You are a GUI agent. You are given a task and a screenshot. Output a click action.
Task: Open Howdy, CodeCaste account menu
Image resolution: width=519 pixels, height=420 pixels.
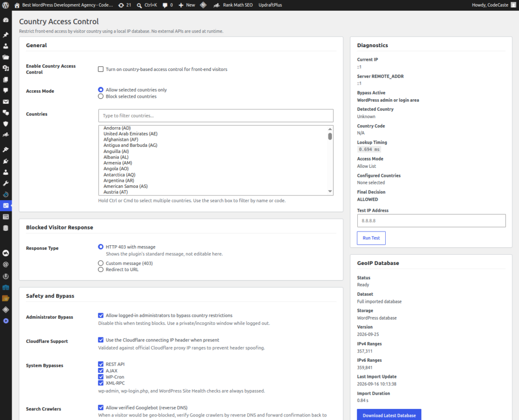(x=494, y=5)
